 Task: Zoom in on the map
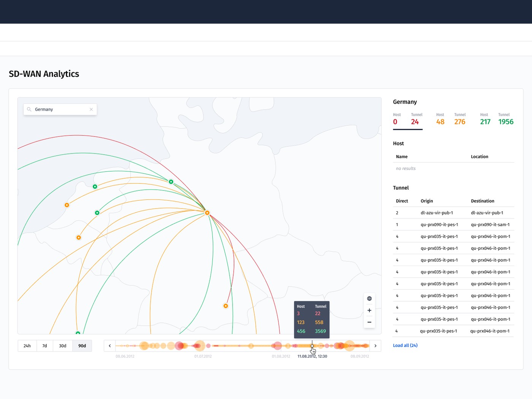(x=369, y=310)
